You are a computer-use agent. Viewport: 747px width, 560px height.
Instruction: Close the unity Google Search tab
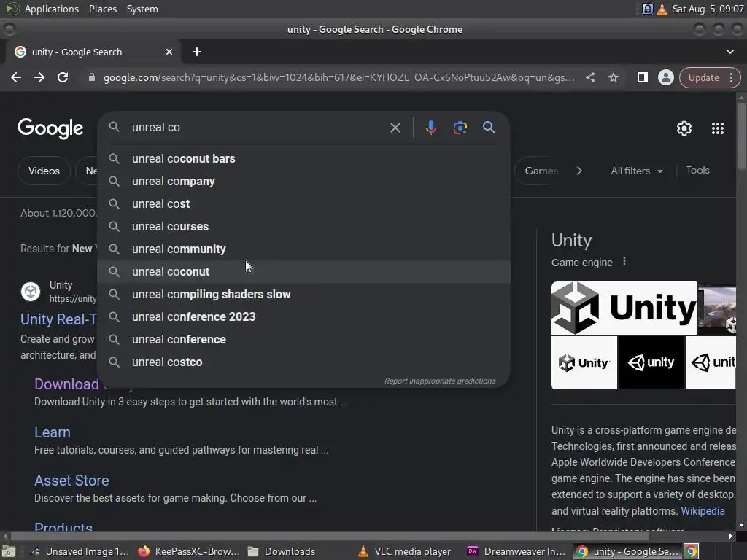click(169, 52)
